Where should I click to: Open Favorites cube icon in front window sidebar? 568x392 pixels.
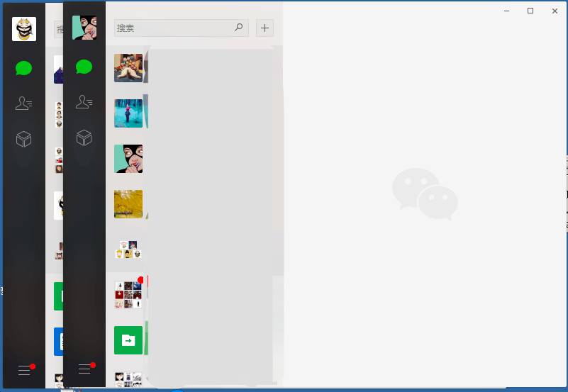click(x=84, y=137)
